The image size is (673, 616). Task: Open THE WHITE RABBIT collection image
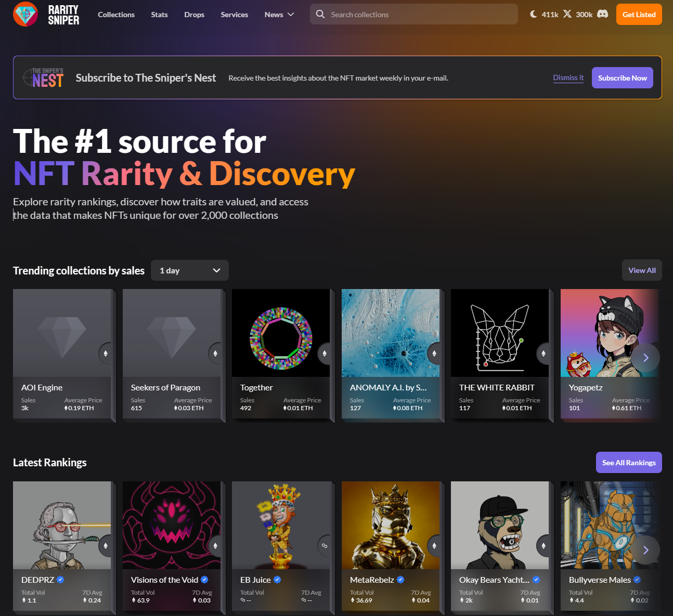(500, 333)
